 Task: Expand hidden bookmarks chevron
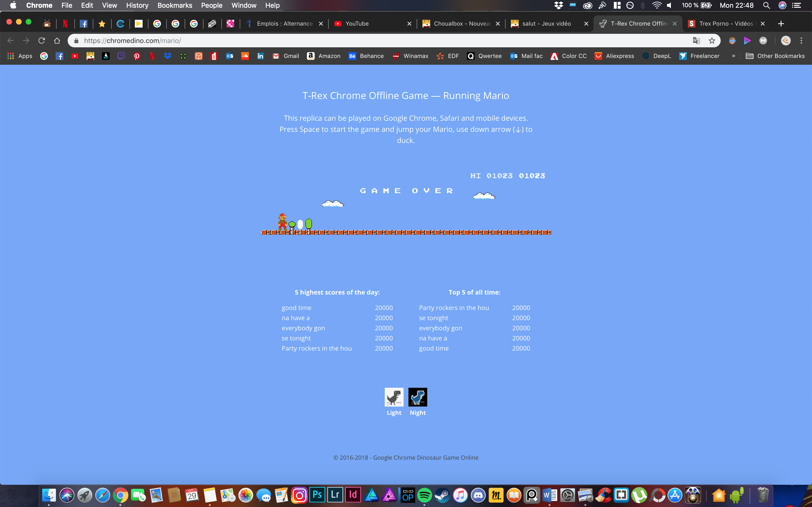(733, 56)
